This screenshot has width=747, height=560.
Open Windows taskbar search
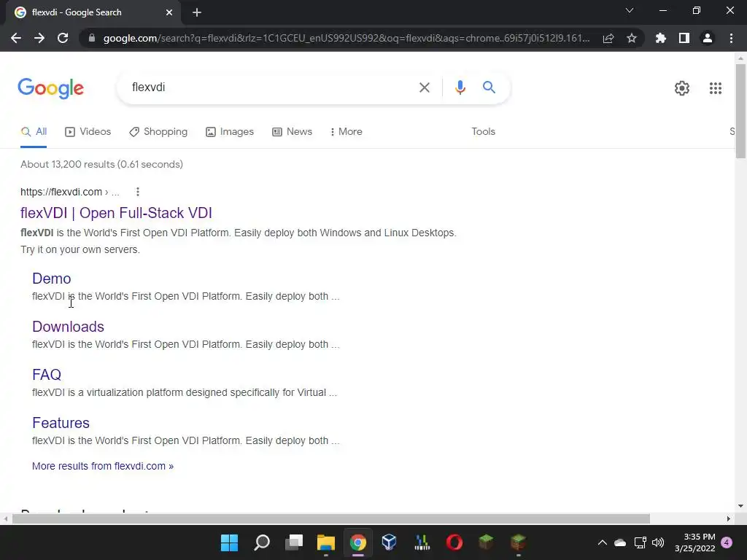click(262, 542)
